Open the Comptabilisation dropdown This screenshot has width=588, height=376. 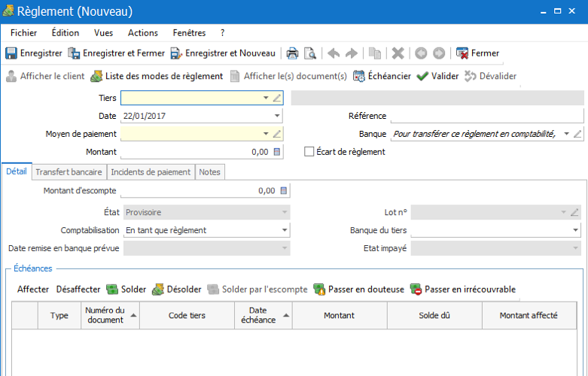click(285, 230)
